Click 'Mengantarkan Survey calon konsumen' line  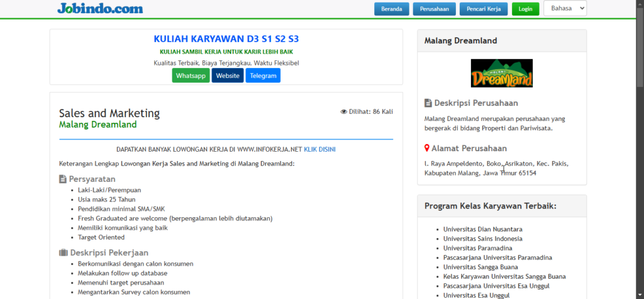[134, 292]
